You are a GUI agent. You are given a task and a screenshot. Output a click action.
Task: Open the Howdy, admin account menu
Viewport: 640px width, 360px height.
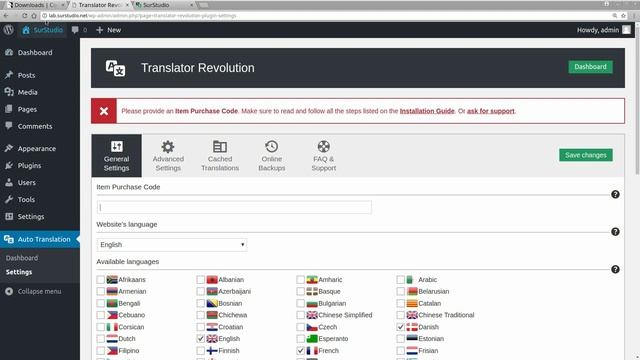(604, 30)
